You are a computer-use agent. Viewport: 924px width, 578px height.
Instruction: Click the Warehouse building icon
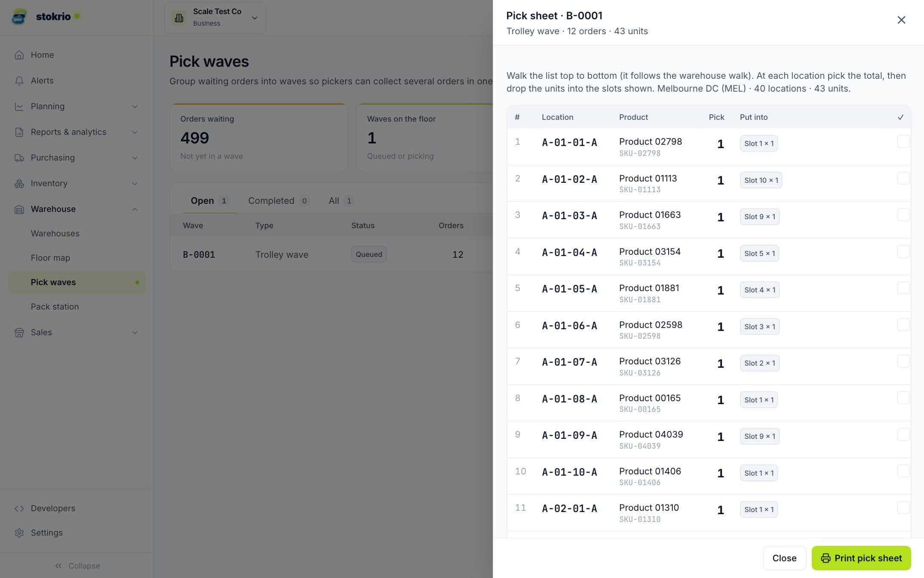coord(19,209)
